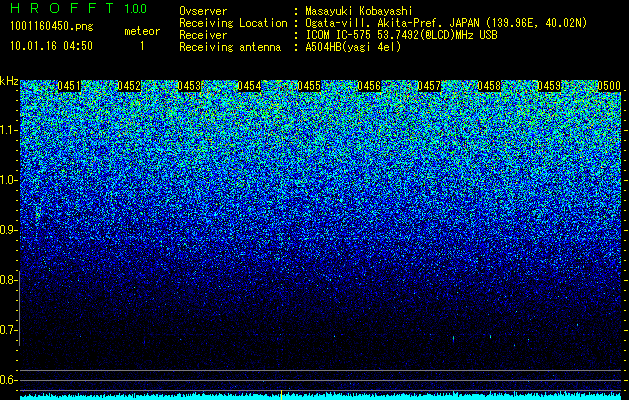
Task: Click the 'Ovserver' field label
Action: [x=203, y=11]
